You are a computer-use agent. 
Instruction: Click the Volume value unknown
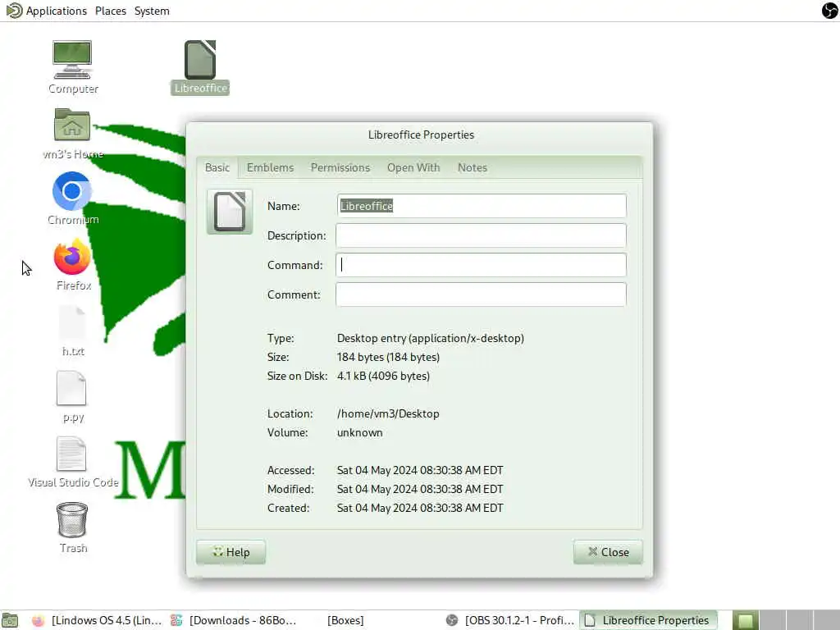point(359,432)
